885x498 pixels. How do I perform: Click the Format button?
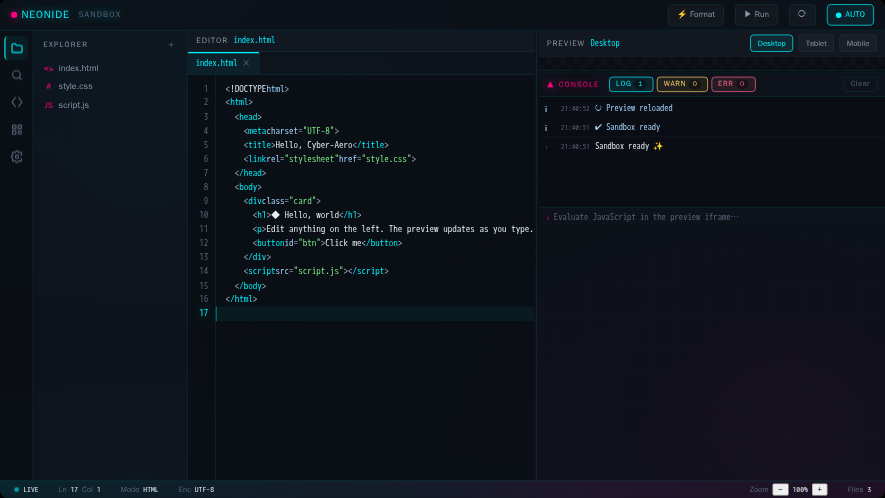tap(696, 15)
